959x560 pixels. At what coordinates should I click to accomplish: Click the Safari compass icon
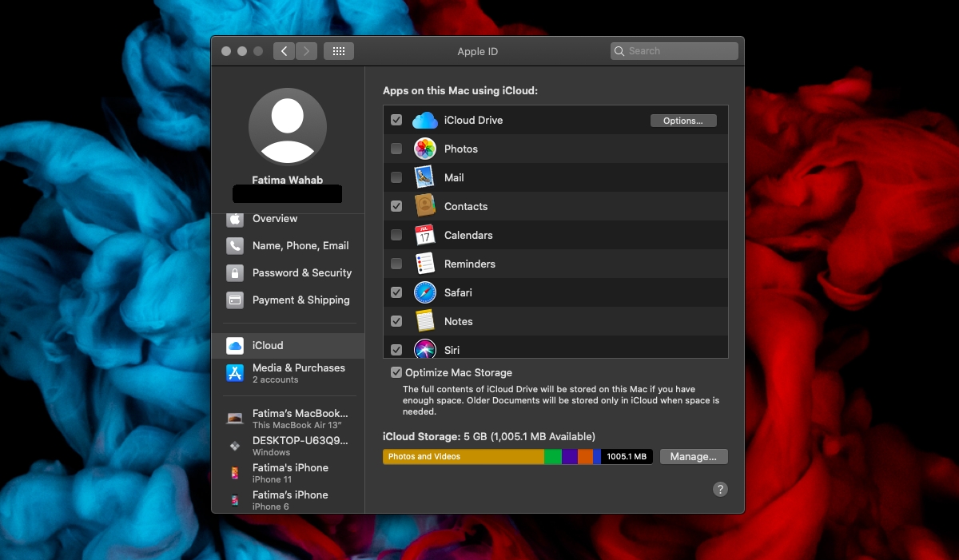click(424, 292)
